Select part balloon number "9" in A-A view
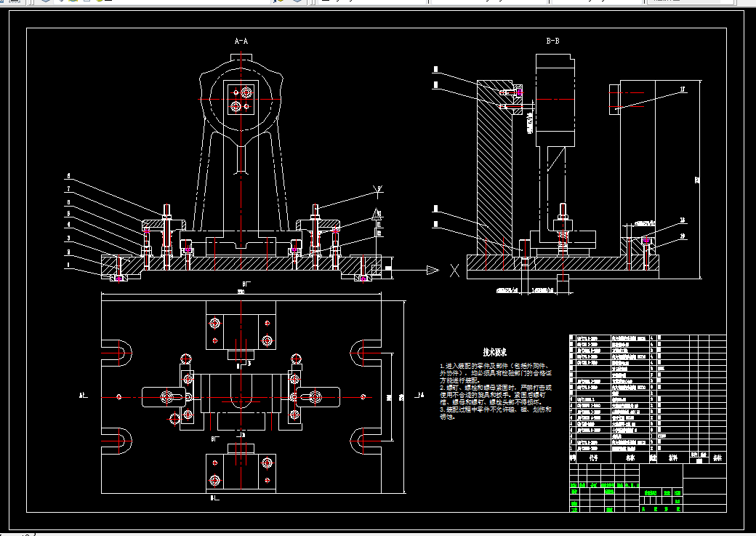 379,188
